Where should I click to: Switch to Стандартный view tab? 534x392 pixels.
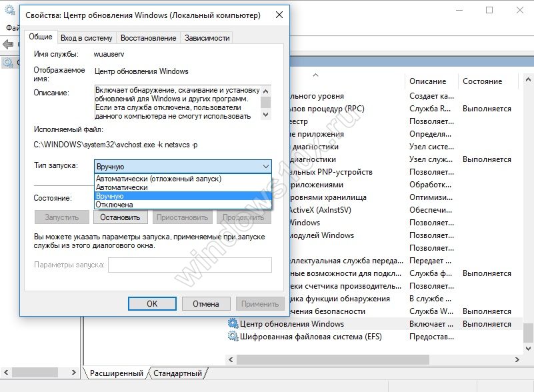point(177,373)
